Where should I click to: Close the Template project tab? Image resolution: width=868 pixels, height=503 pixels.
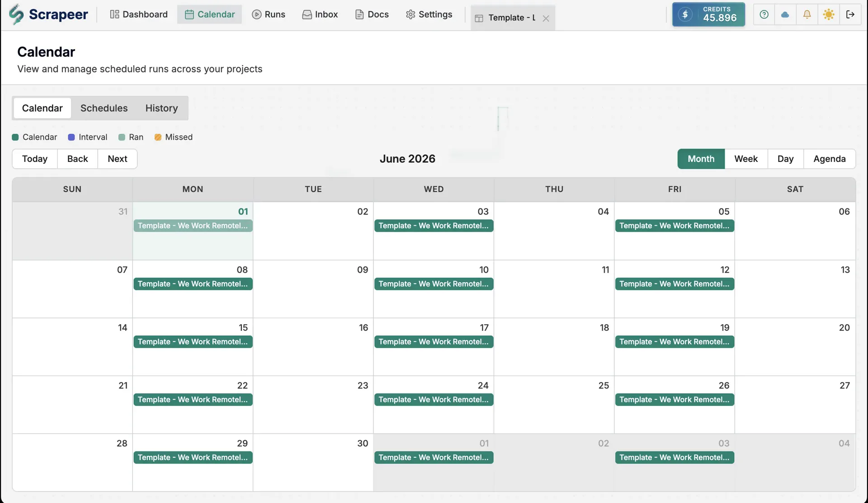[x=546, y=19]
